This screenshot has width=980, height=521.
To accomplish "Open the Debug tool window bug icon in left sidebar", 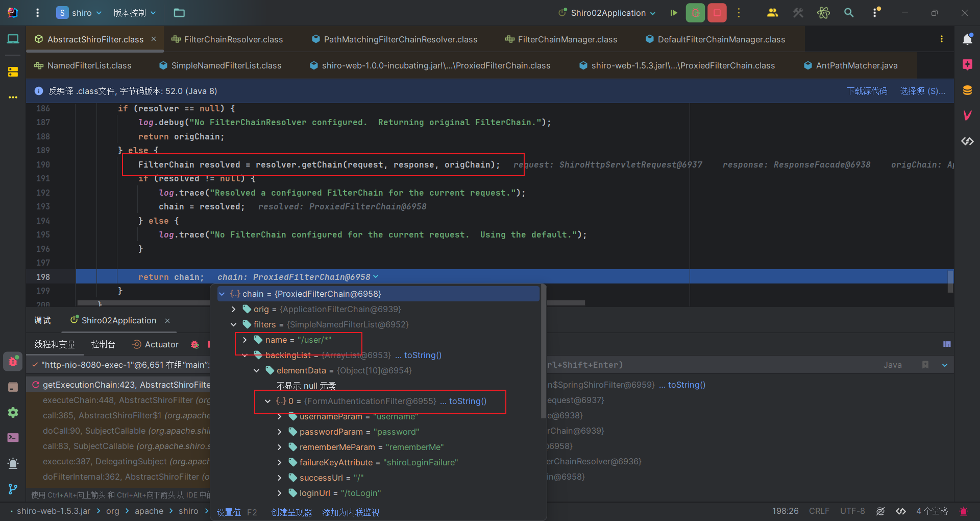I will click(13, 362).
